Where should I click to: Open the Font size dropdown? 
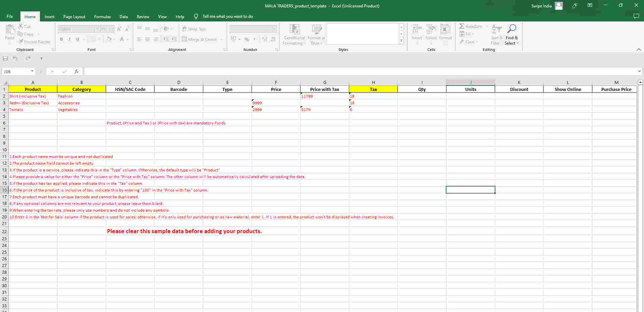point(112,29)
